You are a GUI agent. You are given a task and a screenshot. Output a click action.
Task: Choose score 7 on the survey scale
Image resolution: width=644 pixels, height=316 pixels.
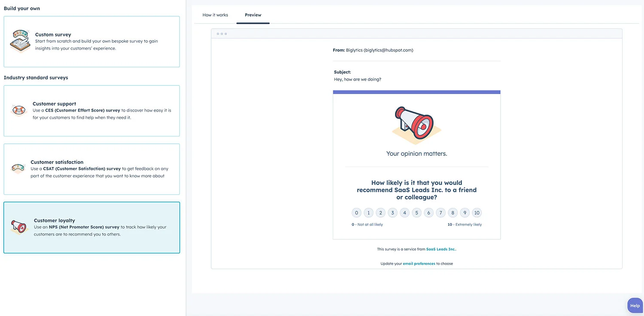(440, 213)
